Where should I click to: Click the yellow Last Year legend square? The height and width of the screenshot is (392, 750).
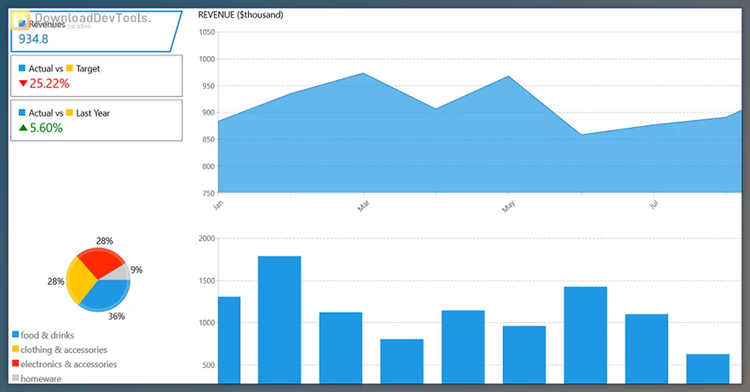(x=69, y=112)
